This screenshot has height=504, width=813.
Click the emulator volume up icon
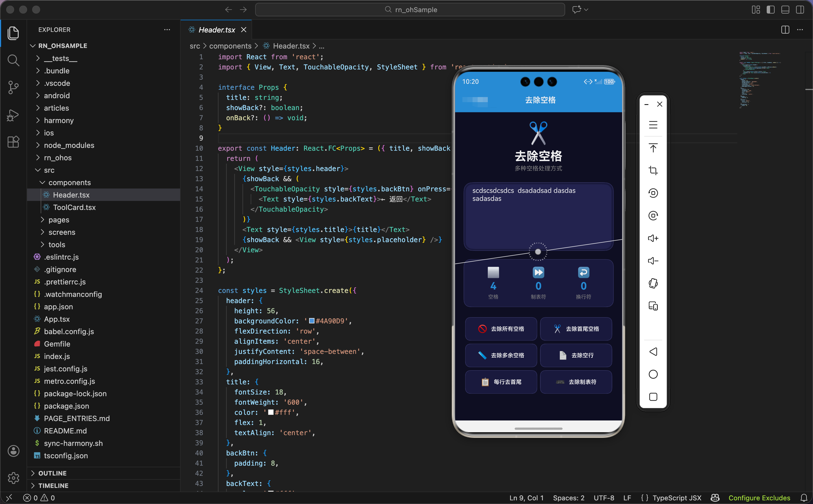coord(653,238)
